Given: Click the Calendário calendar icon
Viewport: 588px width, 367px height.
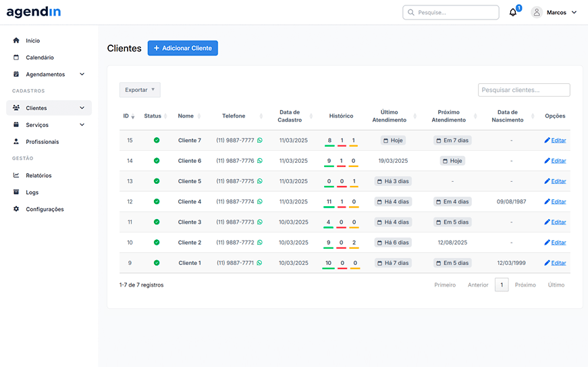Looking at the screenshot, I should 16,57.
